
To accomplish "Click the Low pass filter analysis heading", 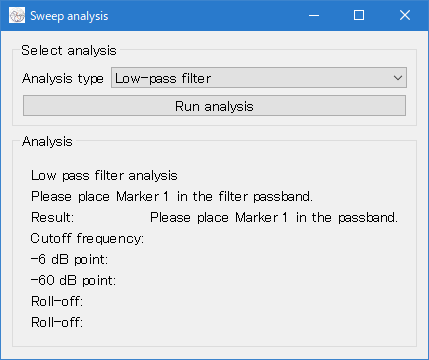I will (x=104, y=175).
